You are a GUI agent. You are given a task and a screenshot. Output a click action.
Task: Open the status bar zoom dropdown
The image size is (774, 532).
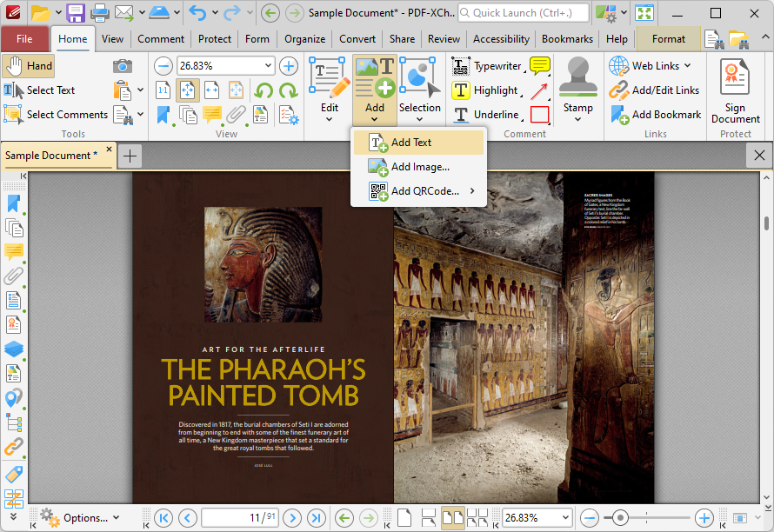tap(565, 518)
